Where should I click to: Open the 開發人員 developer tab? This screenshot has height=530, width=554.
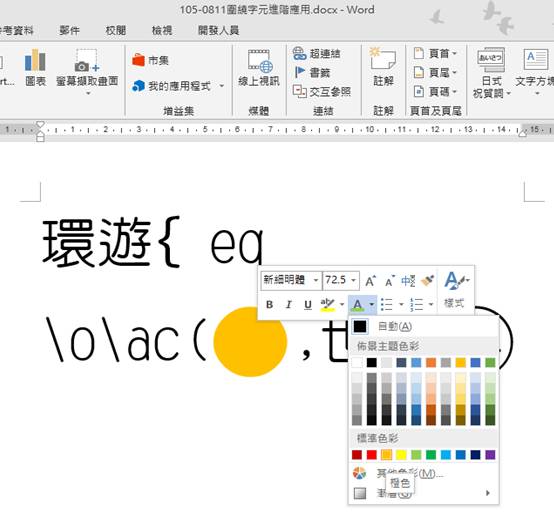218,30
